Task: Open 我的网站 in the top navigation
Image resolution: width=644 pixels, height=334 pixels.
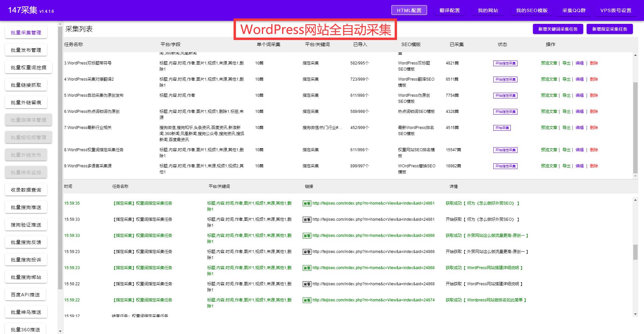Action: click(x=488, y=10)
